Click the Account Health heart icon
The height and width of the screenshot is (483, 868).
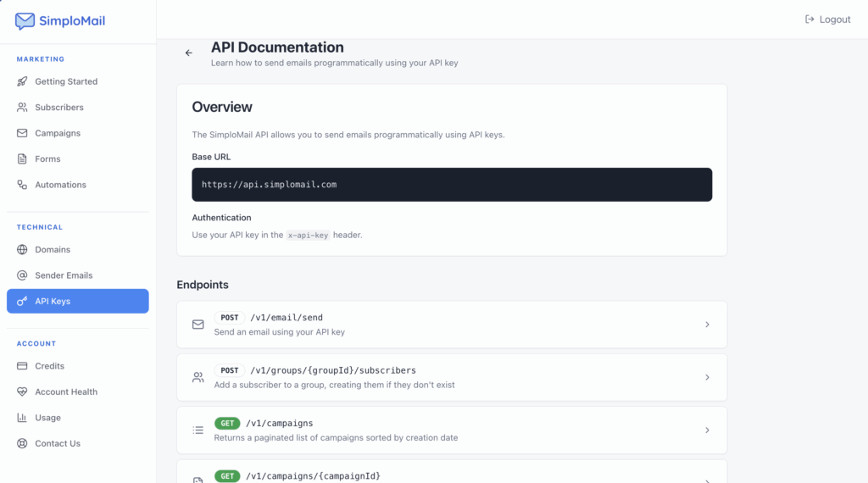(22, 391)
